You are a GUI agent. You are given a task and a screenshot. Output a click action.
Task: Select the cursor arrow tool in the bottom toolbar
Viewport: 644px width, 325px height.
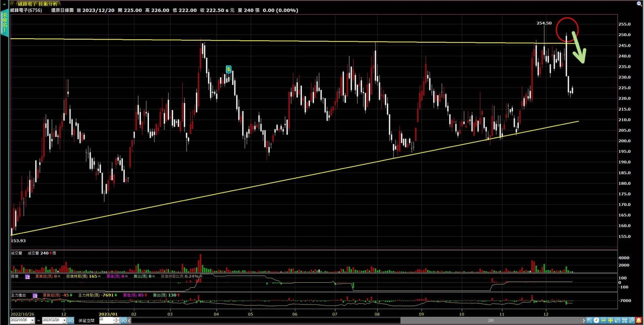click(590, 320)
